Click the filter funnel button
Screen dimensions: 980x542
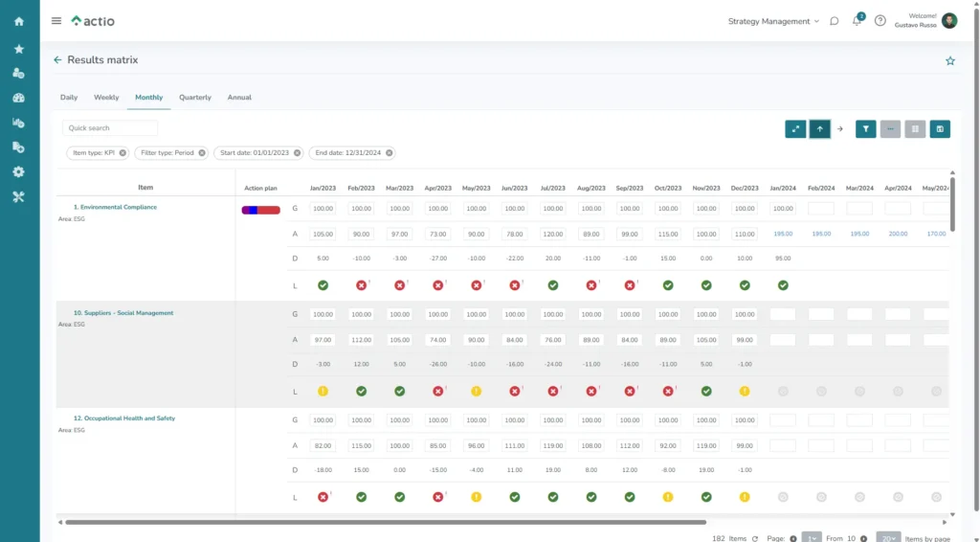coord(865,128)
